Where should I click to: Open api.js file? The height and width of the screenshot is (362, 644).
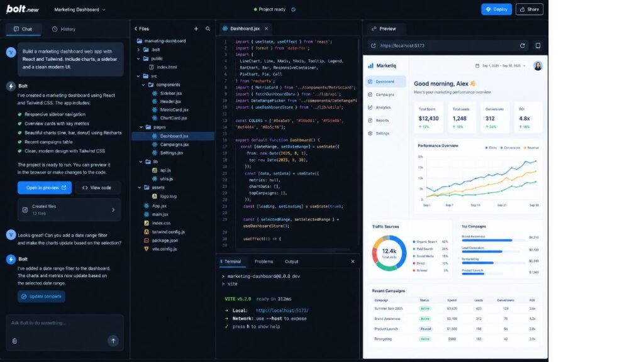tap(162, 170)
